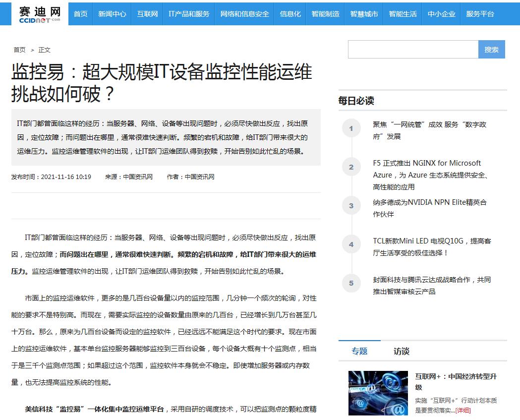Focus the search input field

pos(413,50)
